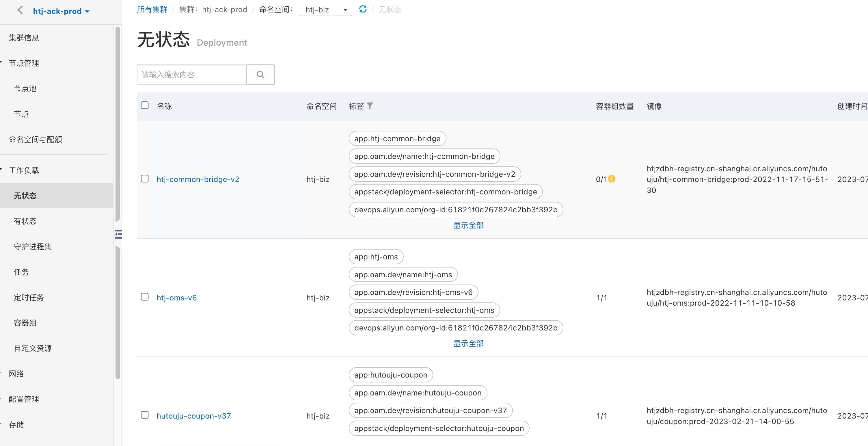Open the htj-common-bridge-v2 deployment link
Screen dimensions: 868x446
tap(198, 179)
